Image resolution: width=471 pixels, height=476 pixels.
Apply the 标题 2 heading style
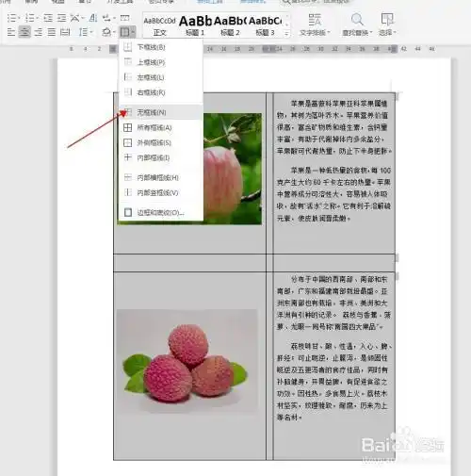(230, 25)
